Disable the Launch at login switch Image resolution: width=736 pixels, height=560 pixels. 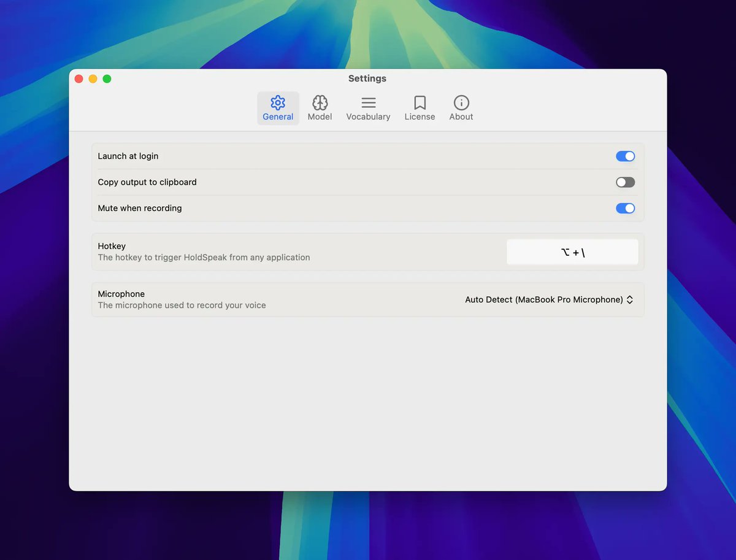[x=625, y=156]
